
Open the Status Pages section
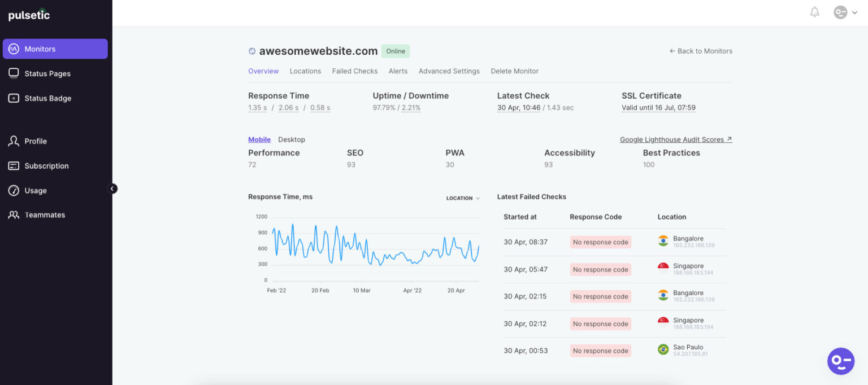click(x=47, y=73)
